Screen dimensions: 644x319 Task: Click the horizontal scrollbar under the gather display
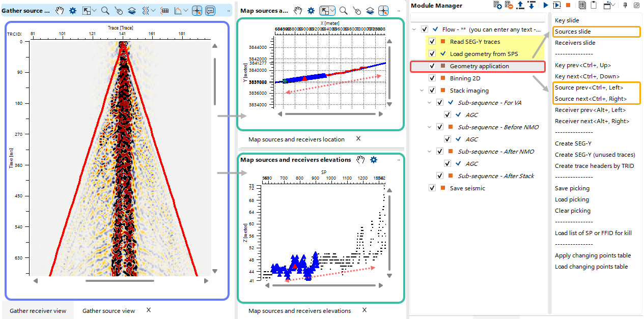(x=121, y=280)
